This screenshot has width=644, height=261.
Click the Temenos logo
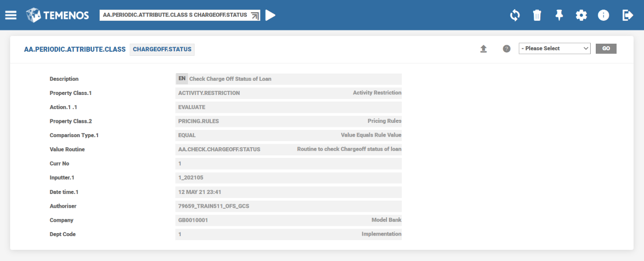point(57,15)
